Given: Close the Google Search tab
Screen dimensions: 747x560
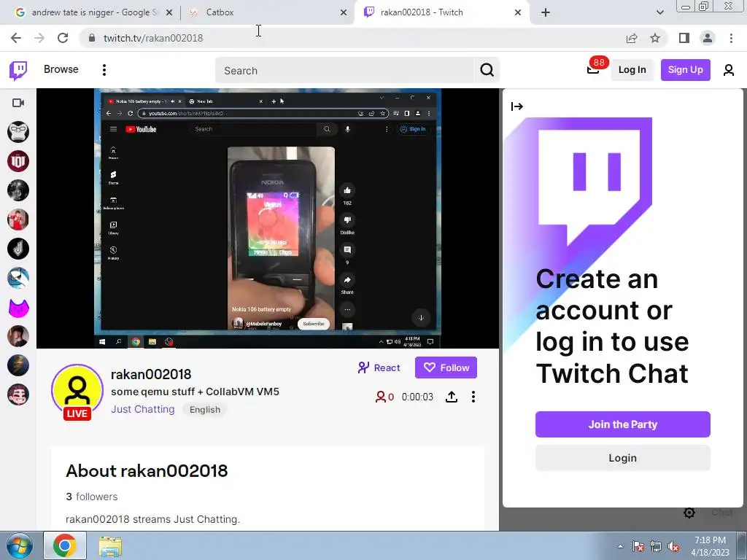Looking at the screenshot, I should click(x=169, y=13).
